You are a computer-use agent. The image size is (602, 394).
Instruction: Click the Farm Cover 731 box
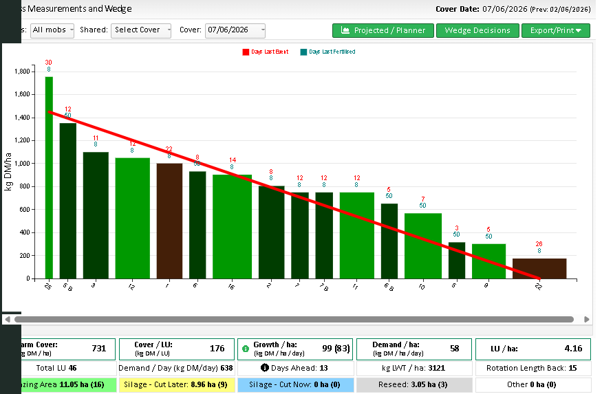[x=68, y=349]
